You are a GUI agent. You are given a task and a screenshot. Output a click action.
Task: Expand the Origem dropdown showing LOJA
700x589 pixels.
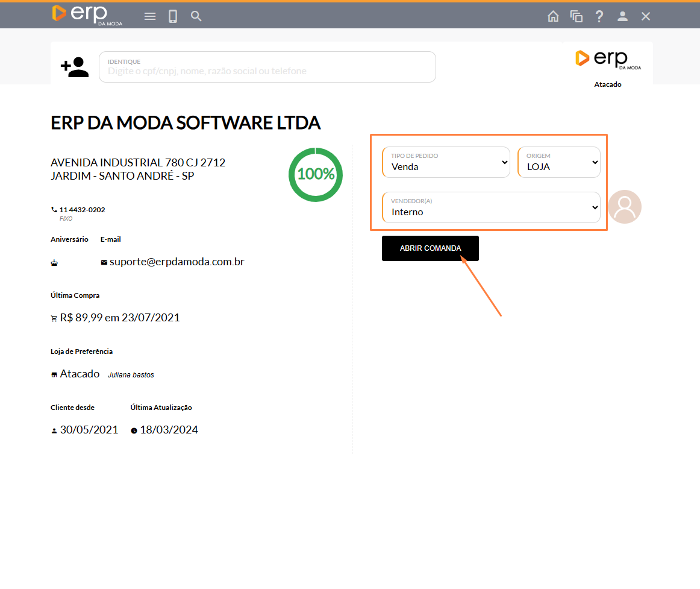pos(559,162)
